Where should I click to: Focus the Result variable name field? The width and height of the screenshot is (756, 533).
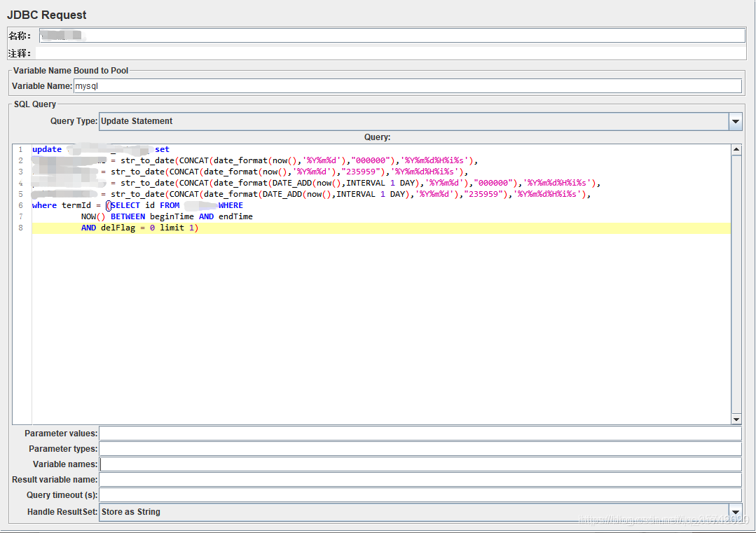420,480
